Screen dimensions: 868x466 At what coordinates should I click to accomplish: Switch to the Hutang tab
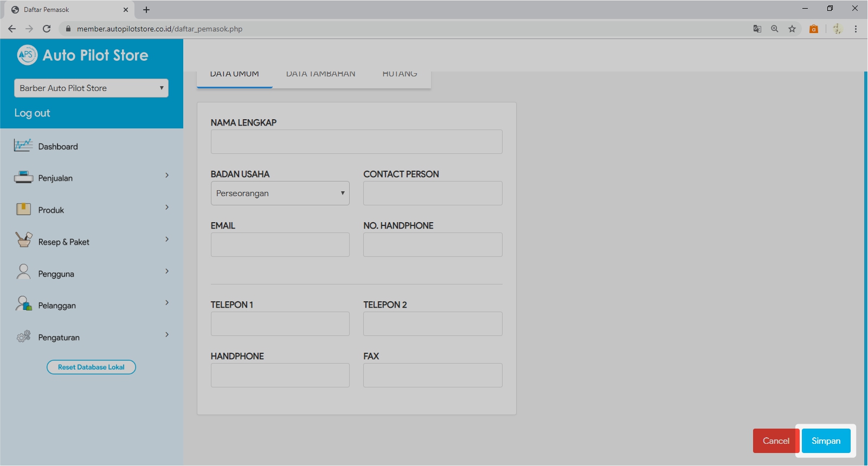point(400,75)
